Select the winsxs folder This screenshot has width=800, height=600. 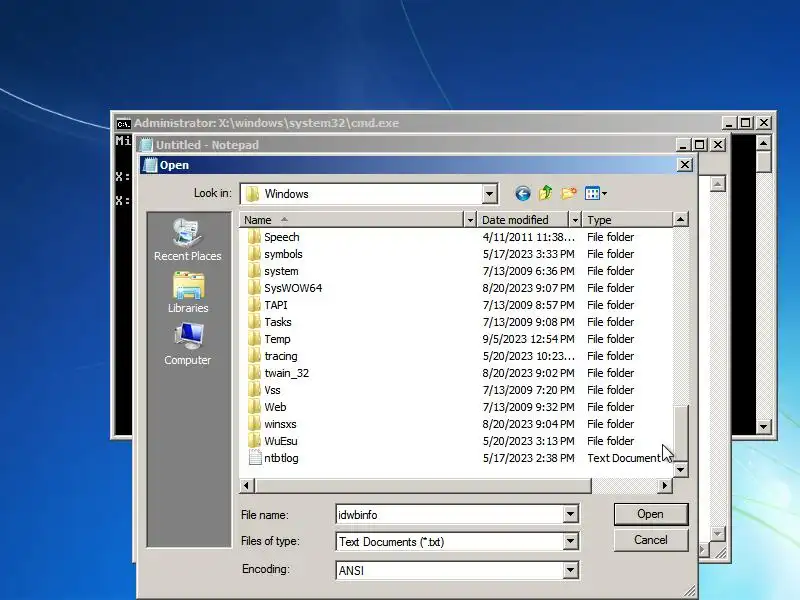[x=280, y=424]
